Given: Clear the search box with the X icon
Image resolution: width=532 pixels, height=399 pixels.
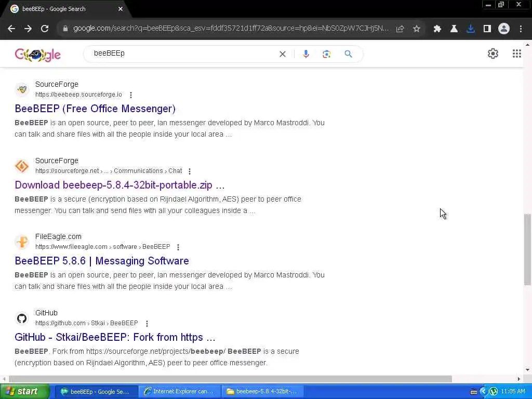Looking at the screenshot, I should tap(282, 54).
